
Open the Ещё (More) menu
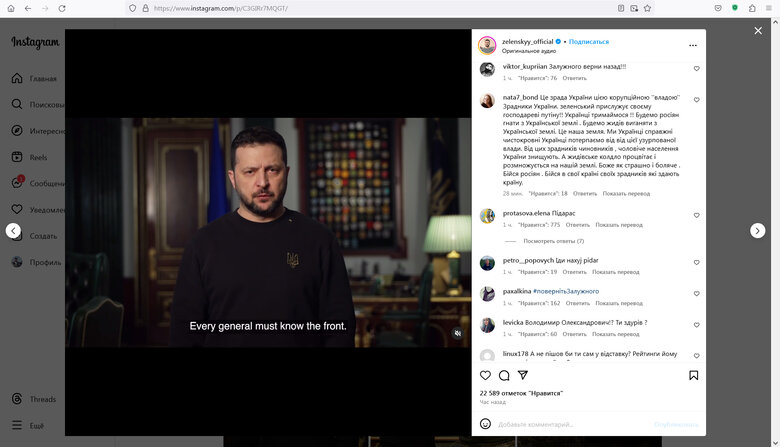click(x=28, y=426)
